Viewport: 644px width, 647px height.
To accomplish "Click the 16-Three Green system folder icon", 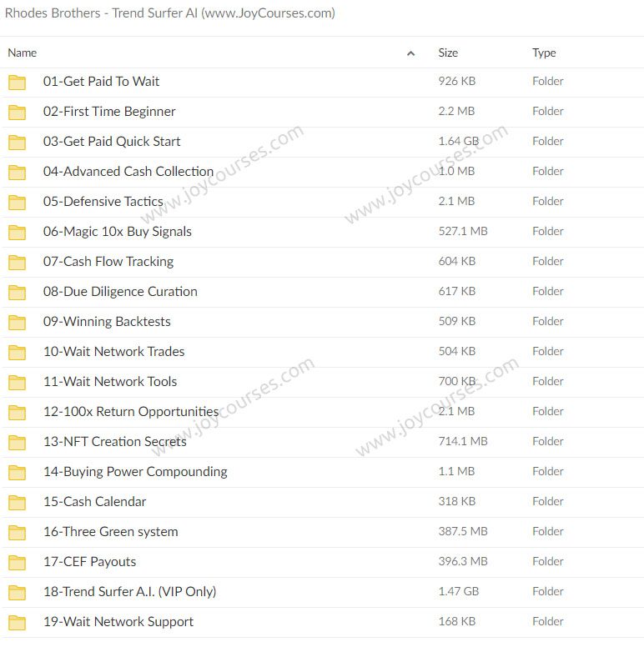I will point(17,533).
